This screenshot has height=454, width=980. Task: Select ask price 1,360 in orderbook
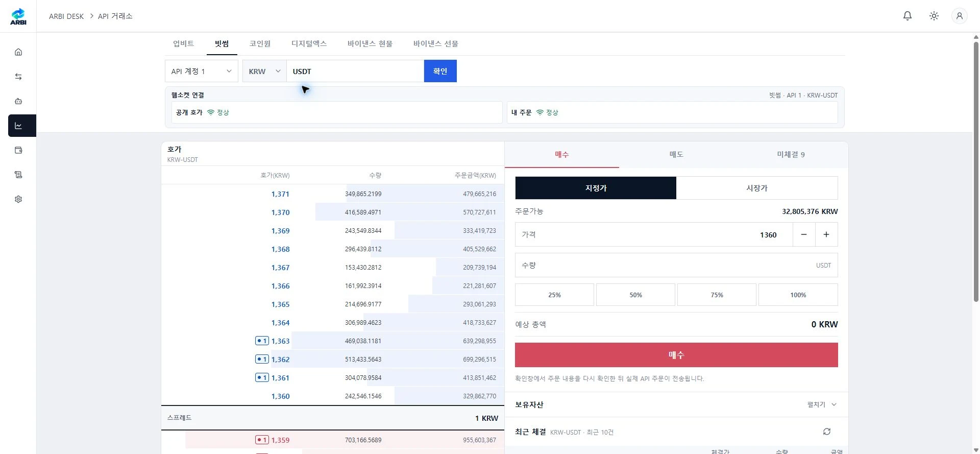(x=280, y=396)
